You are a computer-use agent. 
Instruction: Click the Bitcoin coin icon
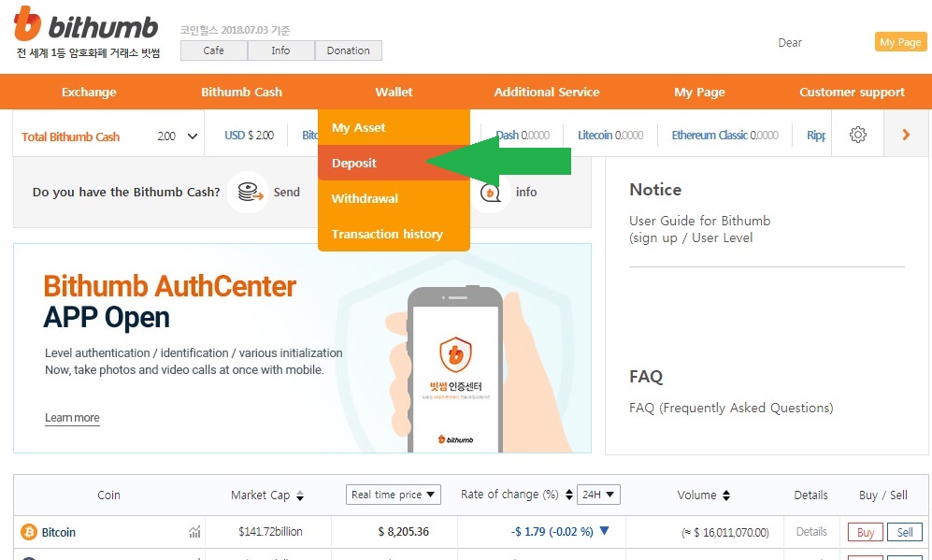click(x=29, y=531)
